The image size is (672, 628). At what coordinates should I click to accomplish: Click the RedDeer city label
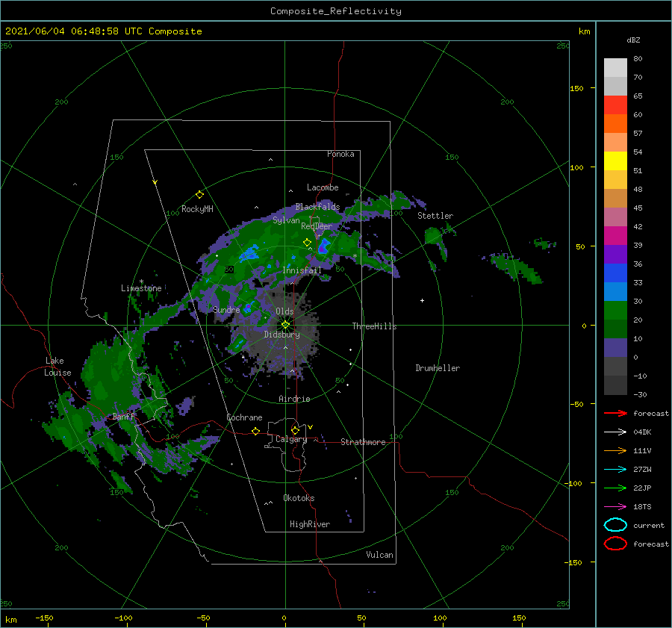click(x=317, y=226)
